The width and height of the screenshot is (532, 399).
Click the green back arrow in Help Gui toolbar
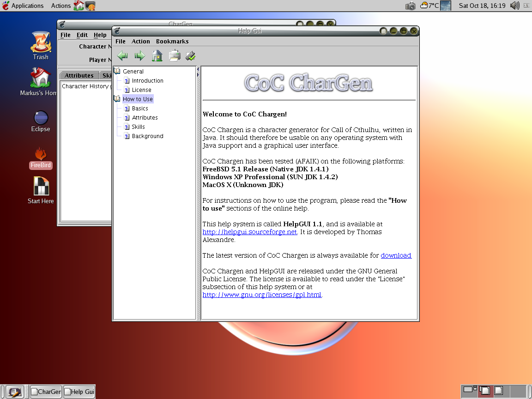point(122,55)
